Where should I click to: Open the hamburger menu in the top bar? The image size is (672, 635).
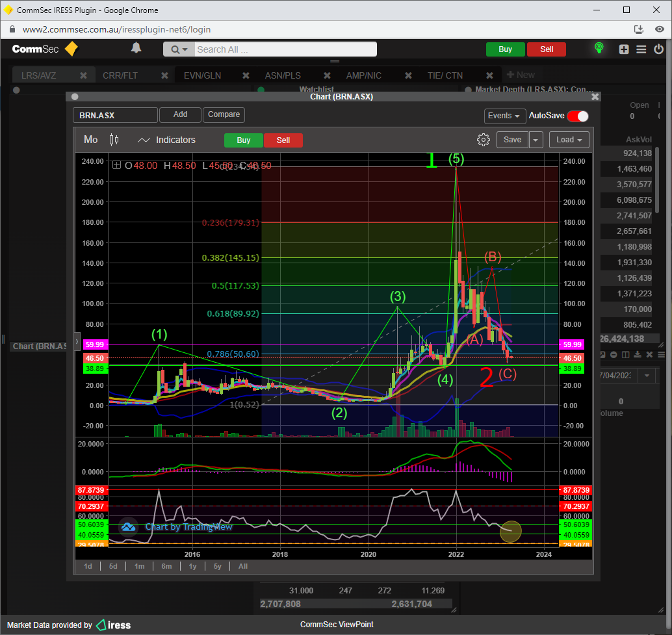click(641, 49)
